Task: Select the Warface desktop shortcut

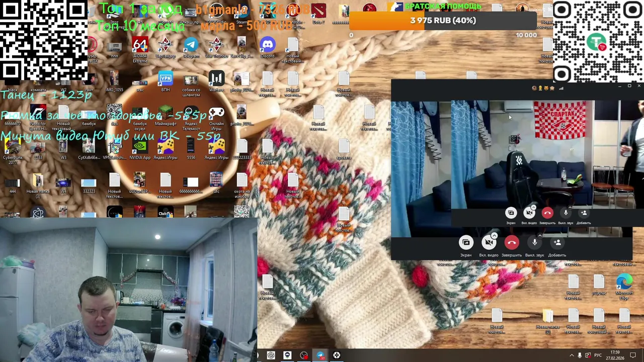Action: point(216,81)
